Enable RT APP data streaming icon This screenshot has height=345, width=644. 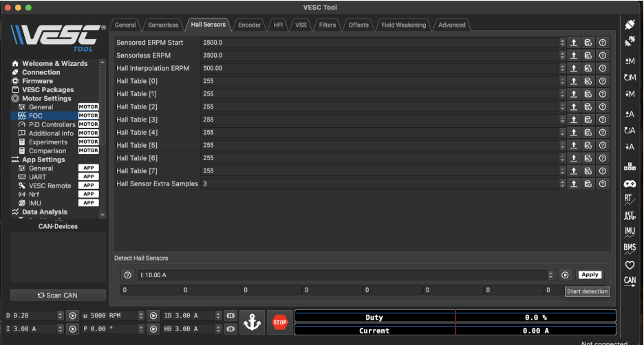(630, 216)
